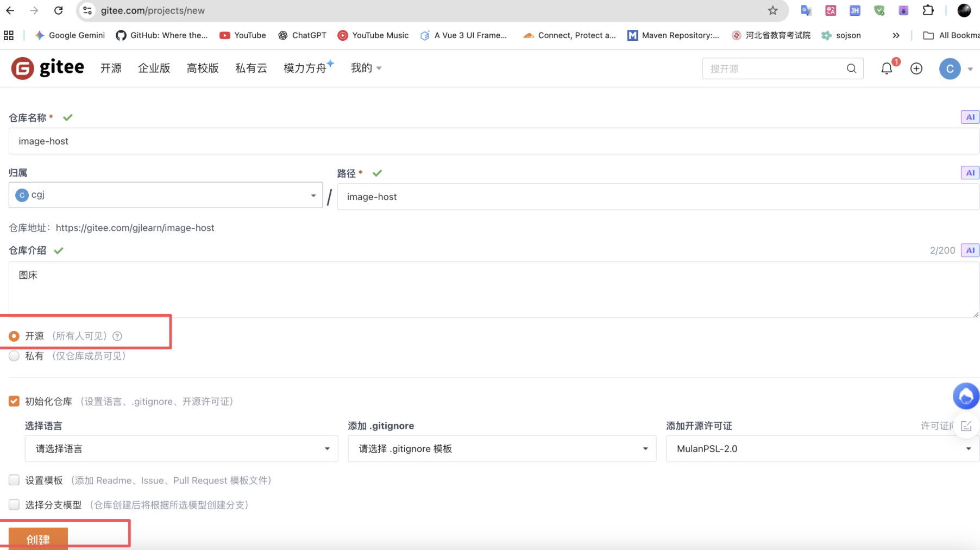Open the YouTube bookmark
Viewport: 980px width, 550px height.
(243, 35)
